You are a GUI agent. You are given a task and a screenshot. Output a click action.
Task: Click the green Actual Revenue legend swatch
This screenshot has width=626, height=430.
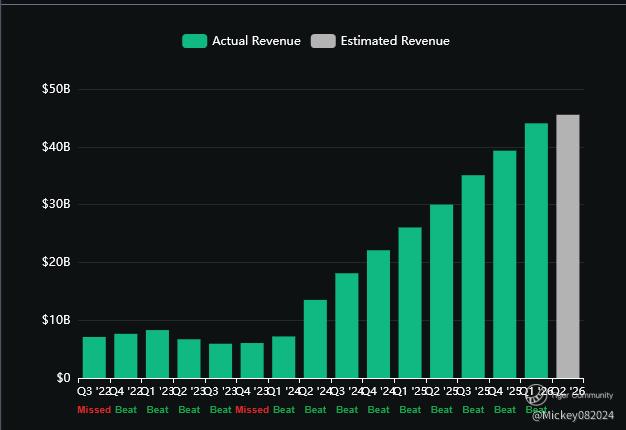[x=194, y=41]
